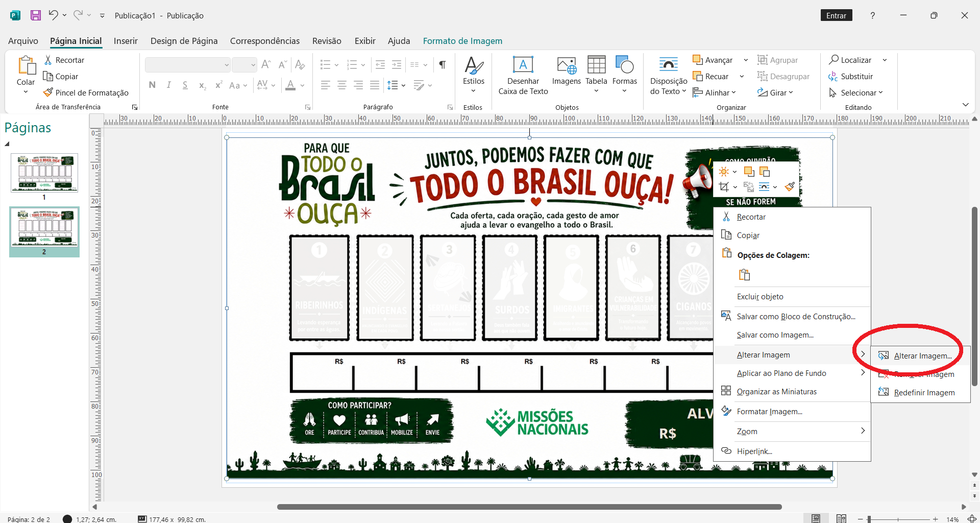
Task: Toggle underline (S) formatting
Action: pos(185,85)
